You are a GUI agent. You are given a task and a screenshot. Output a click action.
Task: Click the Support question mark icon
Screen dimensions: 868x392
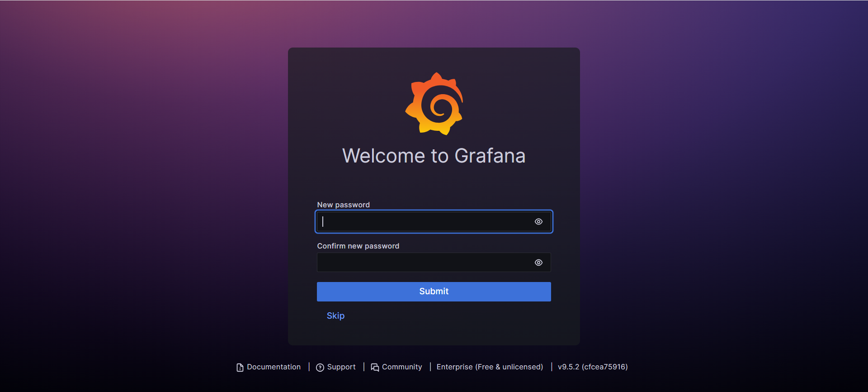(x=320, y=368)
